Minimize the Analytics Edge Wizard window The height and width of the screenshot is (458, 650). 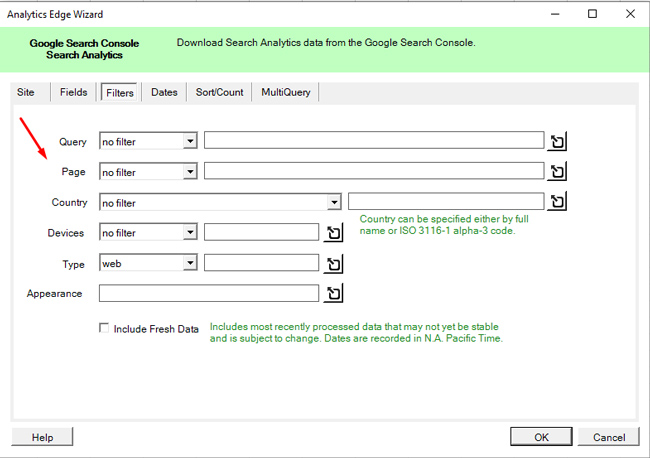coord(555,14)
